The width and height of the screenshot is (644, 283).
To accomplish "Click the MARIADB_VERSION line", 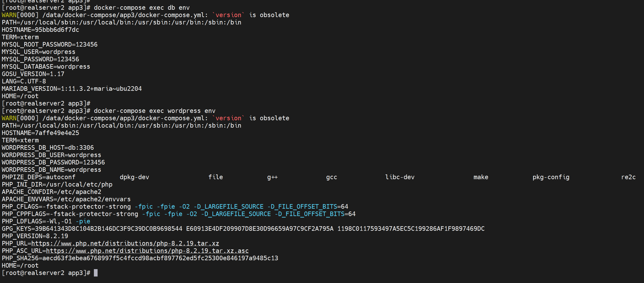I will pos(72,89).
